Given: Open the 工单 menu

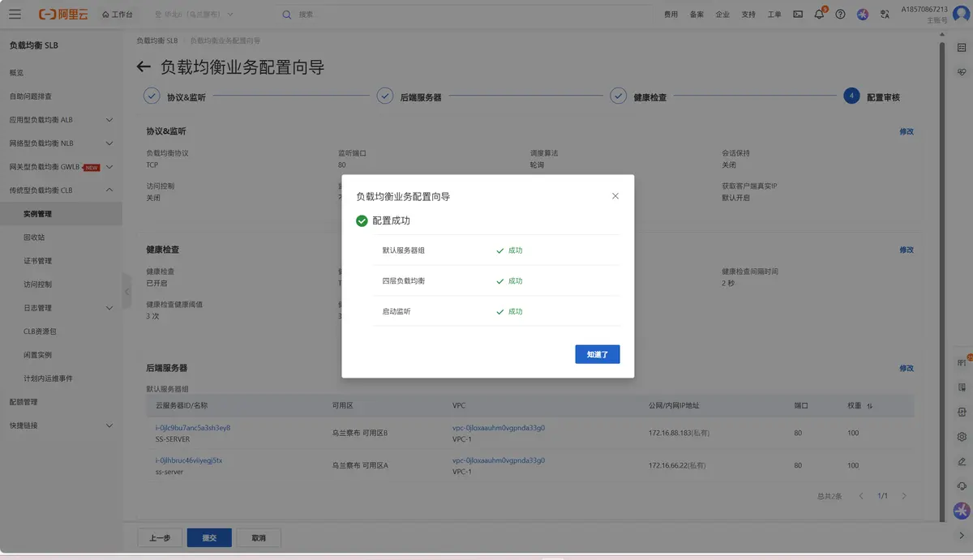Looking at the screenshot, I should pyautogui.click(x=774, y=15).
